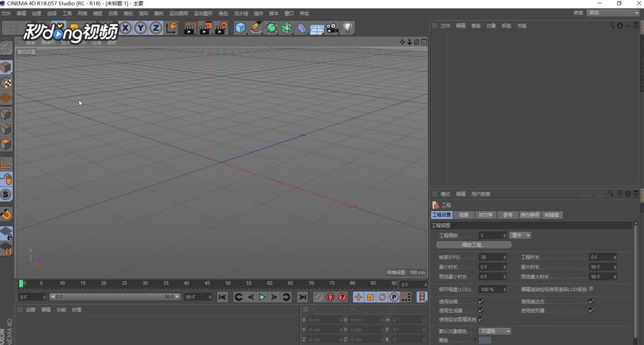Toggle parameter P keyframe recording icon
Viewport: 644px width, 345px height.
click(x=394, y=297)
